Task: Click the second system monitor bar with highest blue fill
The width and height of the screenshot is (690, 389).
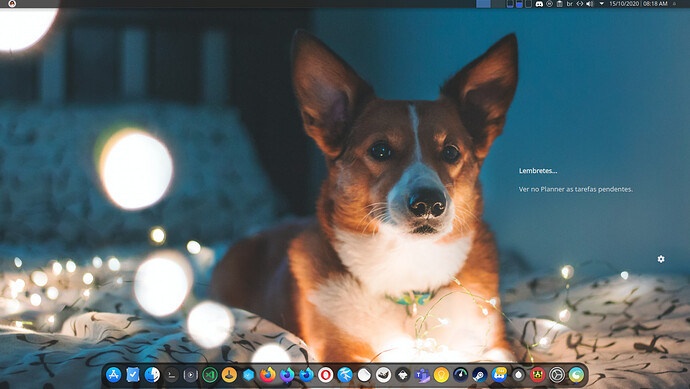Action: (519, 4)
